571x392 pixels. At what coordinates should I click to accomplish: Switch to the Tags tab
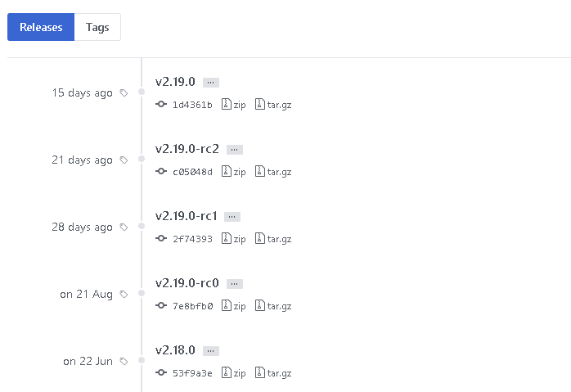click(97, 27)
